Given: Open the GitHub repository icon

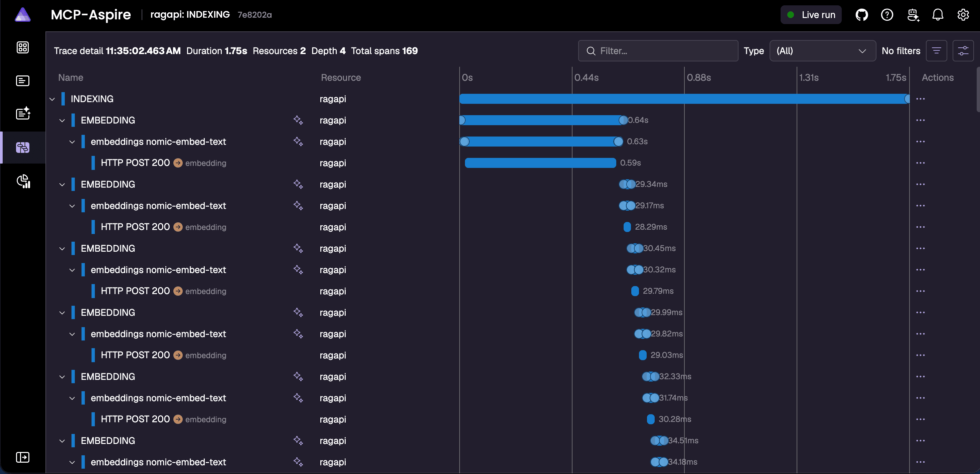Looking at the screenshot, I should coord(861,15).
